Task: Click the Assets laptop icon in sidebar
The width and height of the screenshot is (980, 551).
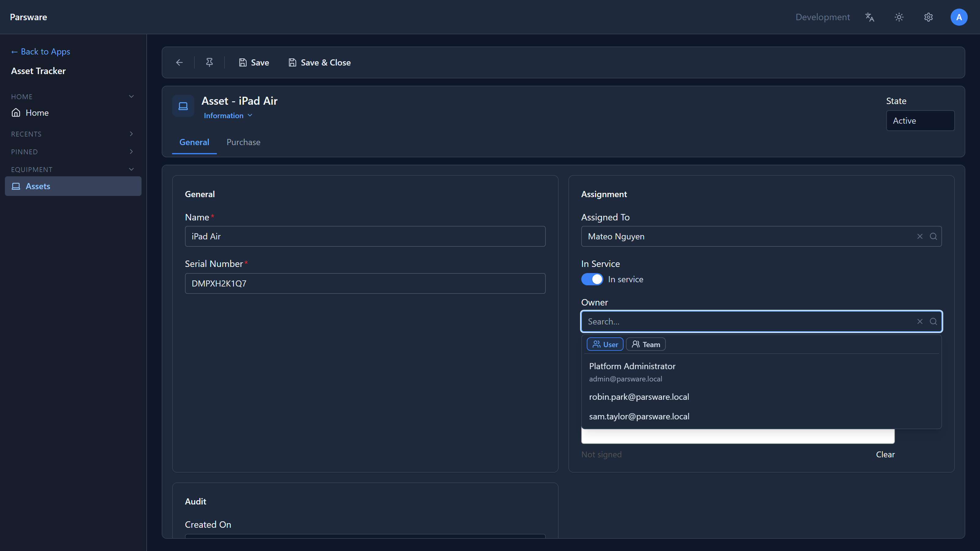Action: click(16, 186)
